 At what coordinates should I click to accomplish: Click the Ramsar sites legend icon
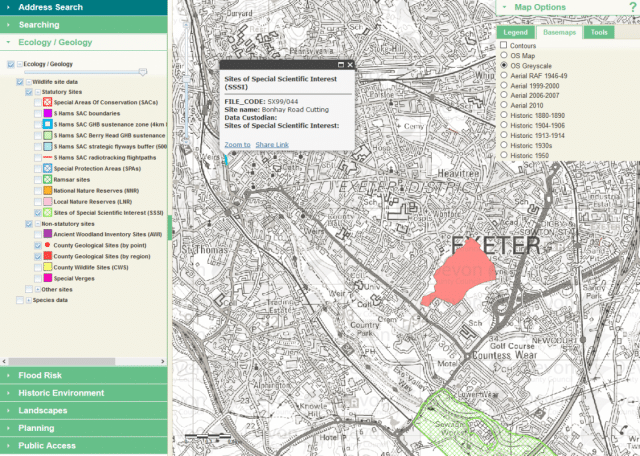pyautogui.click(x=47, y=179)
